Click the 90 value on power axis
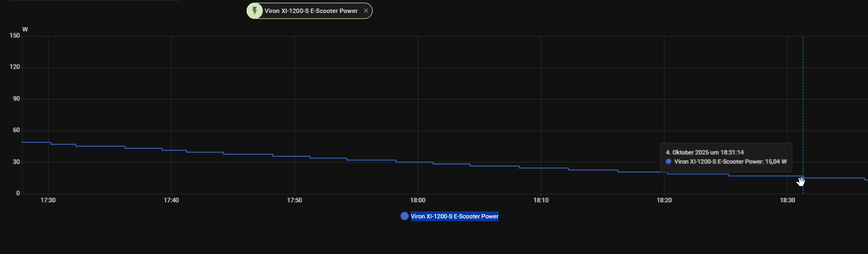This screenshot has height=254, width=868. 16,99
